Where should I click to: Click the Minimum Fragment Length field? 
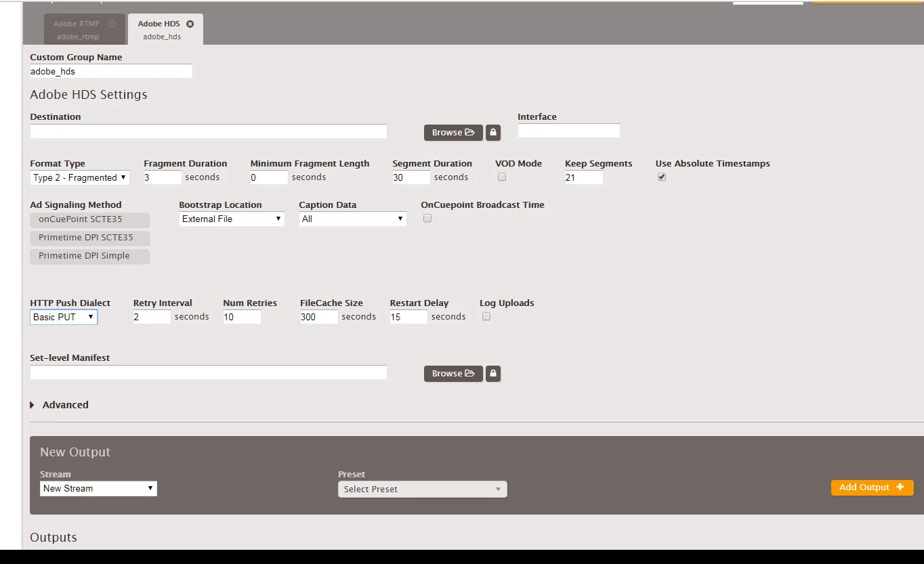(269, 177)
